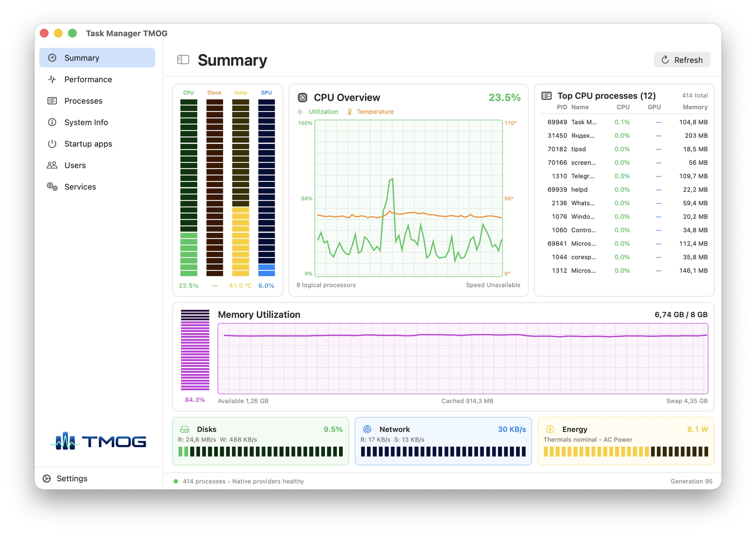Toggle the sidebar panel icon
Image resolution: width=756 pixels, height=535 pixels.
coord(183,60)
